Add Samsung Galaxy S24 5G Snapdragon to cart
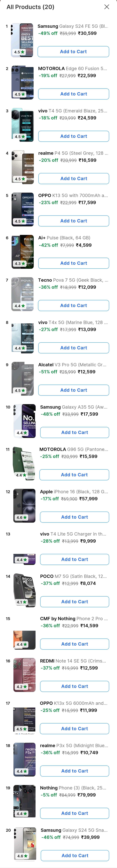This screenshot has width=117, height=868. pos(75,855)
